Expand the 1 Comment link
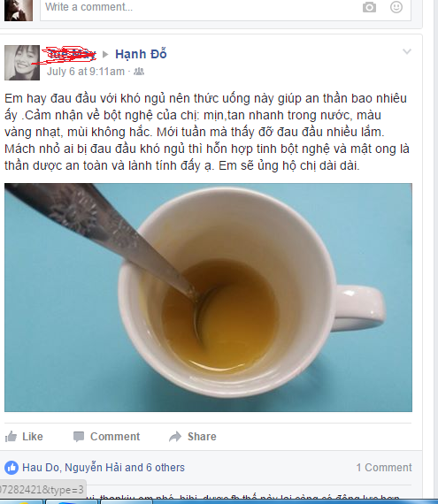Screen dimensions: 438x504 384,468
